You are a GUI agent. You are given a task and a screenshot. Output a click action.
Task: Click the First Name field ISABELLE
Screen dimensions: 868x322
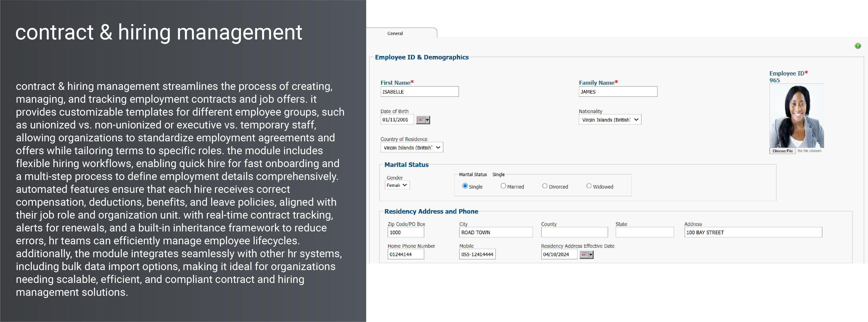tap(420, 91)
